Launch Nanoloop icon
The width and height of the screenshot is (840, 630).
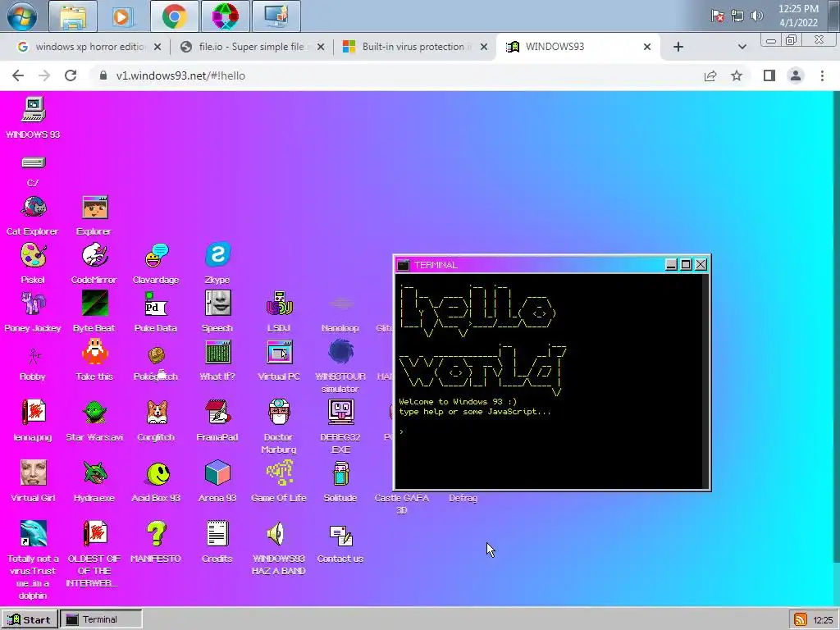click(340, 304)
